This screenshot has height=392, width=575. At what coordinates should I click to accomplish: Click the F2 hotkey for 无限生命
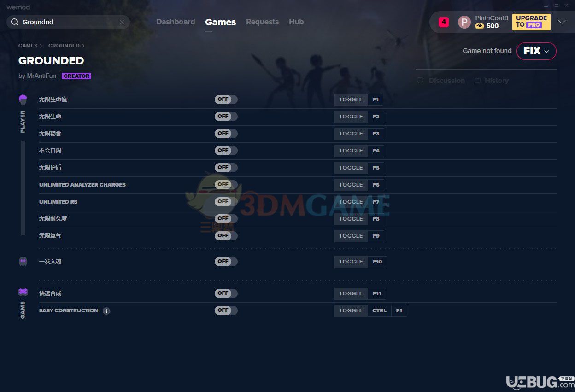pyautogui.click(x=376, y=117)
